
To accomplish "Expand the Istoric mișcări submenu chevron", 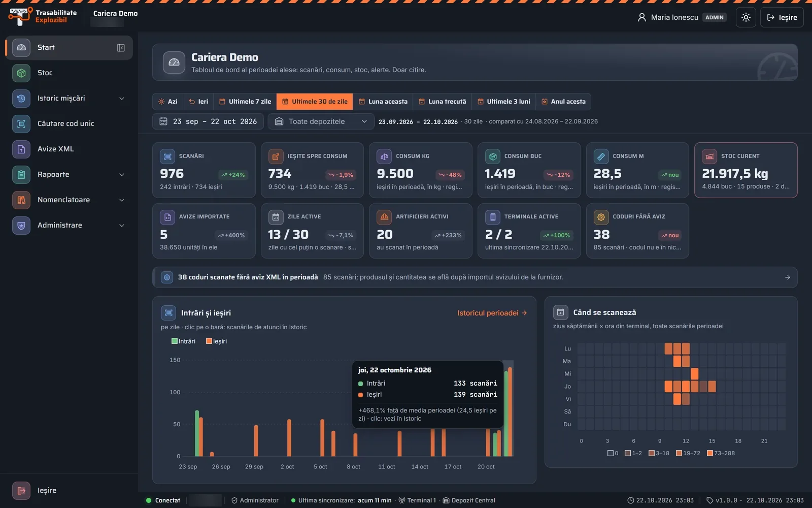I will (x=122, y=98).
